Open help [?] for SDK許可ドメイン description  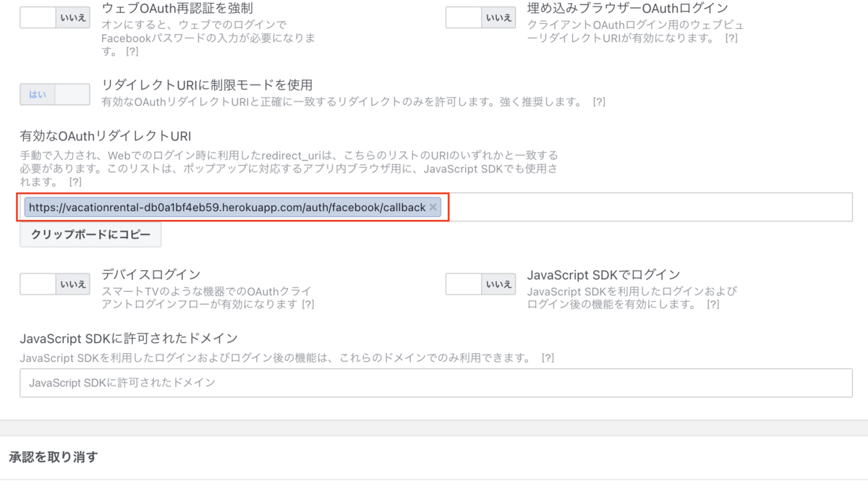tap(548, 358)
